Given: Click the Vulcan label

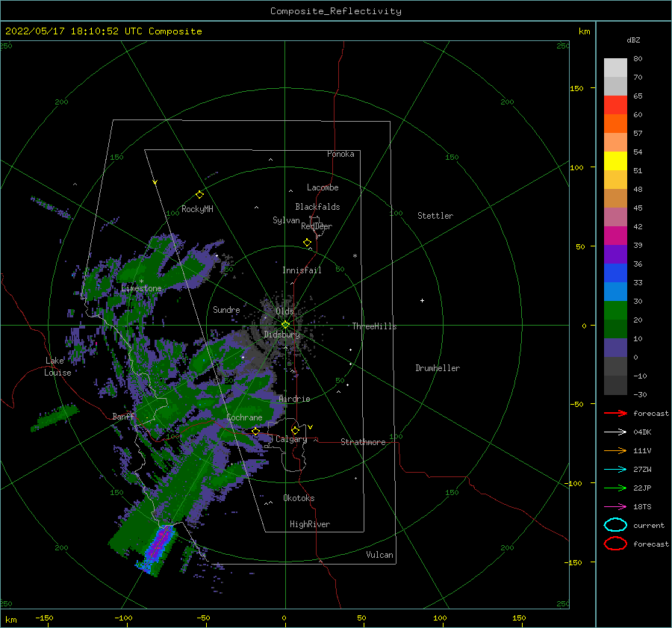Looking at the screenshot, I should (380, 555).
